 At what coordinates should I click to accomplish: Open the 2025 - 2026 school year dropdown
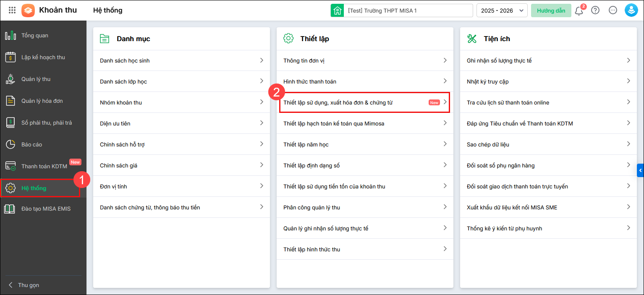(x=502, y=10)
